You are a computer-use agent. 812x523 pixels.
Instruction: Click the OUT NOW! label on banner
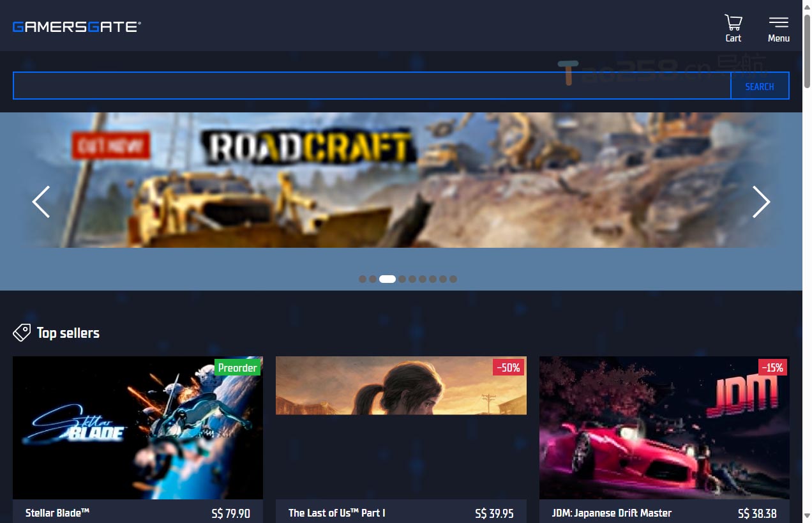click(111, 146)
